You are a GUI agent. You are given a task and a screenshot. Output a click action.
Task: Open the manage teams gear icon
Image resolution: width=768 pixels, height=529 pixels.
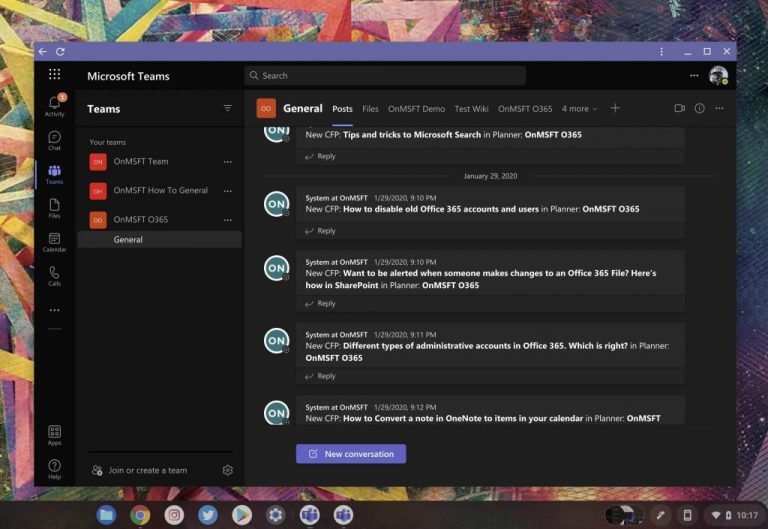[x=228, y=470]
